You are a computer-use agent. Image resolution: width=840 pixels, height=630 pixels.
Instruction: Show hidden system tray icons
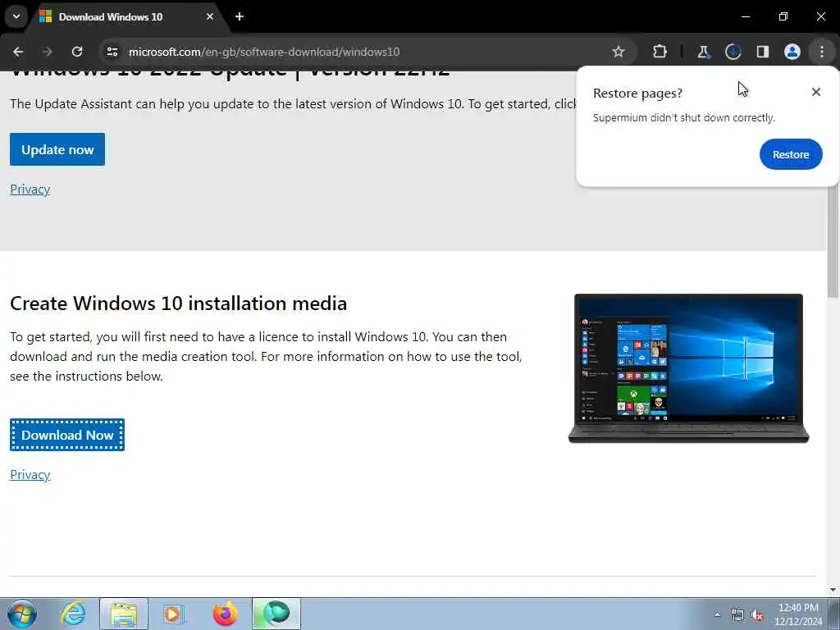(717, 614)
